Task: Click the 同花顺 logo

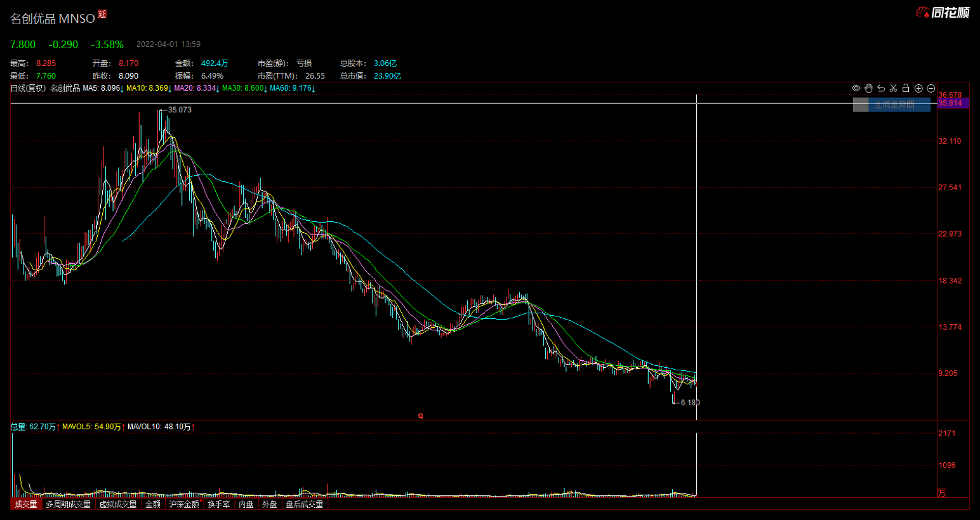Action: point(943,12)
